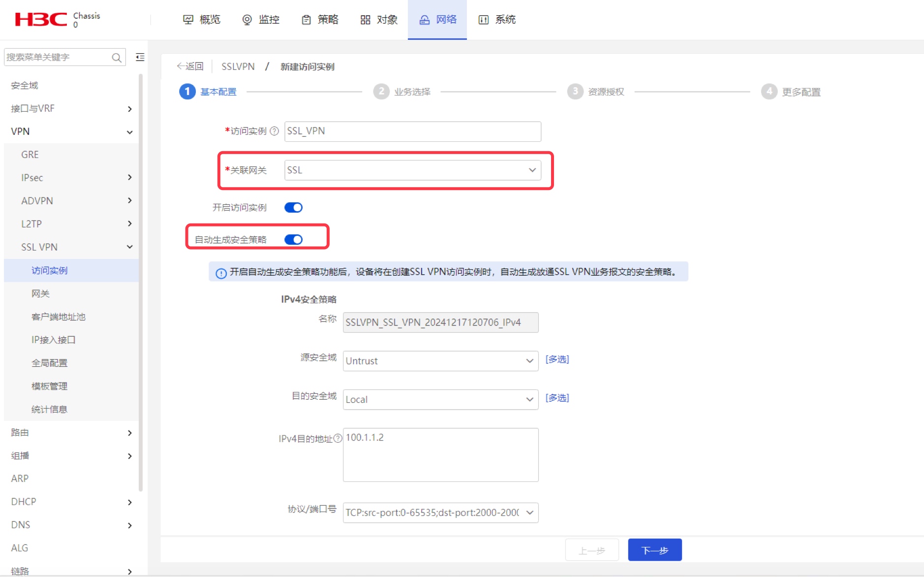Viewport: 924px width, 577px height.
Task: Open the 关联网关 dropdown
Action: [x=413, y=170]
